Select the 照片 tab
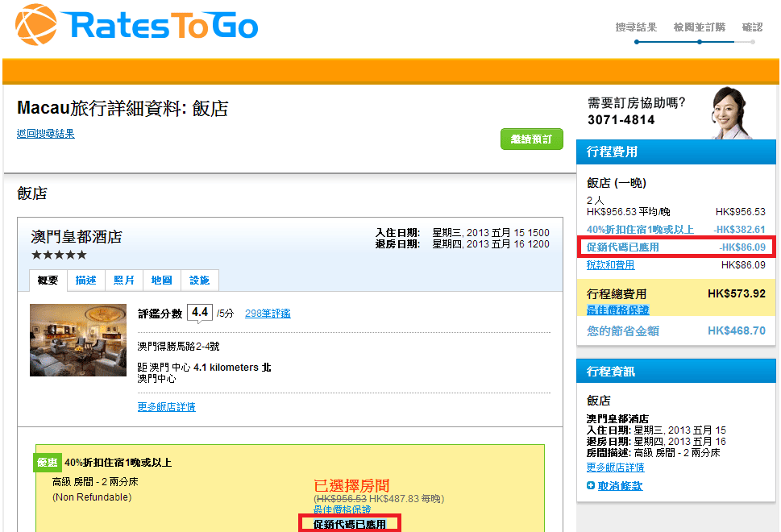 pos(124,281)
